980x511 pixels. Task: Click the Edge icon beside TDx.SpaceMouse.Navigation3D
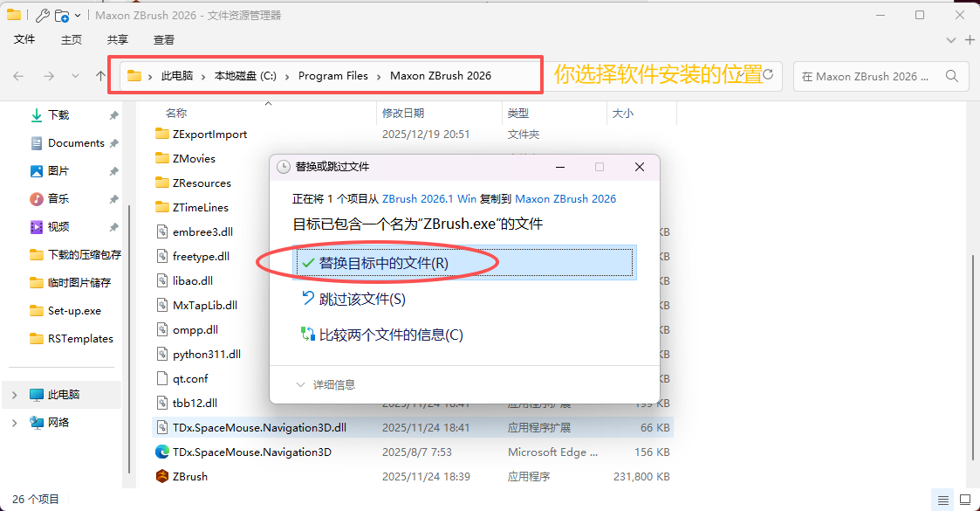(161, 452)
